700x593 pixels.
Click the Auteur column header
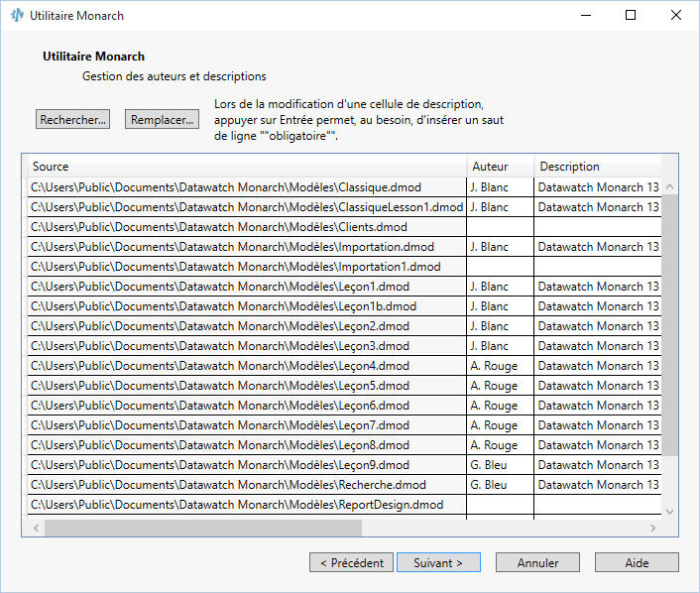click(x=500, y=167)
